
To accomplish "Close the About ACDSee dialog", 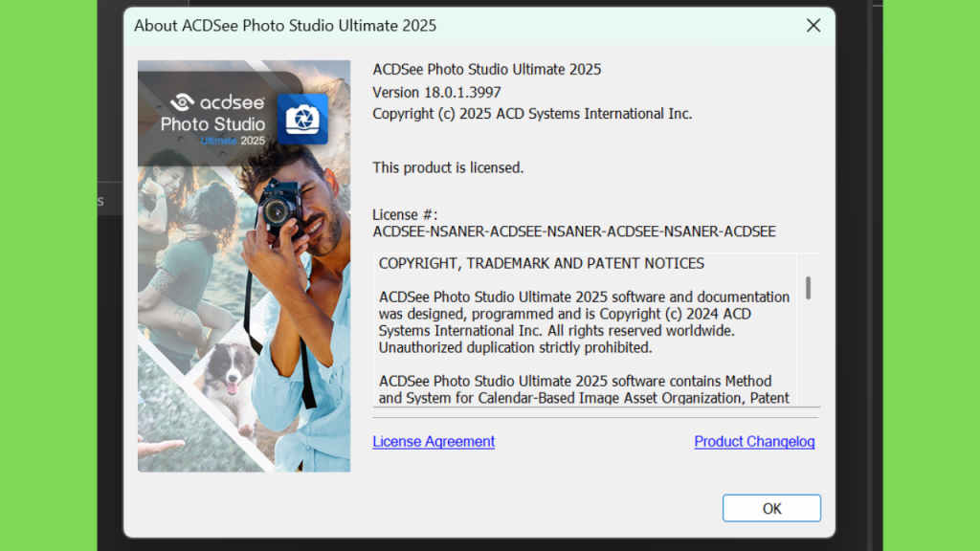I will (x=813, y=26).
